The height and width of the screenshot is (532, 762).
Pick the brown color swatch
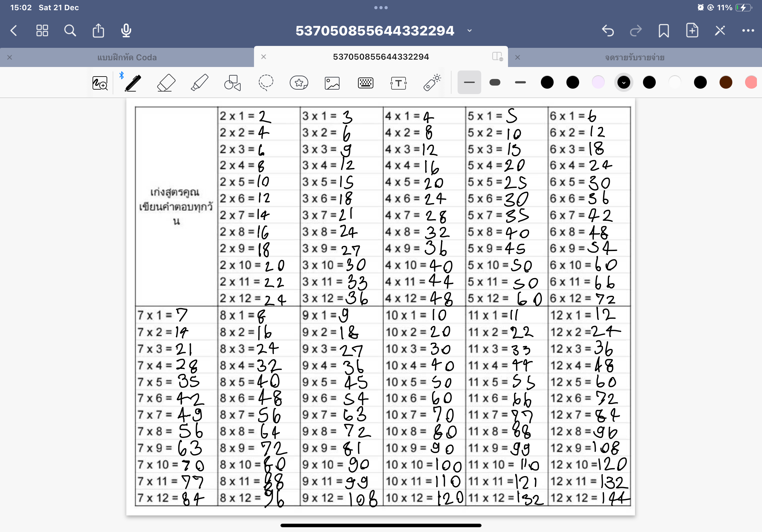pyautogui.click(x=726, y=82)
